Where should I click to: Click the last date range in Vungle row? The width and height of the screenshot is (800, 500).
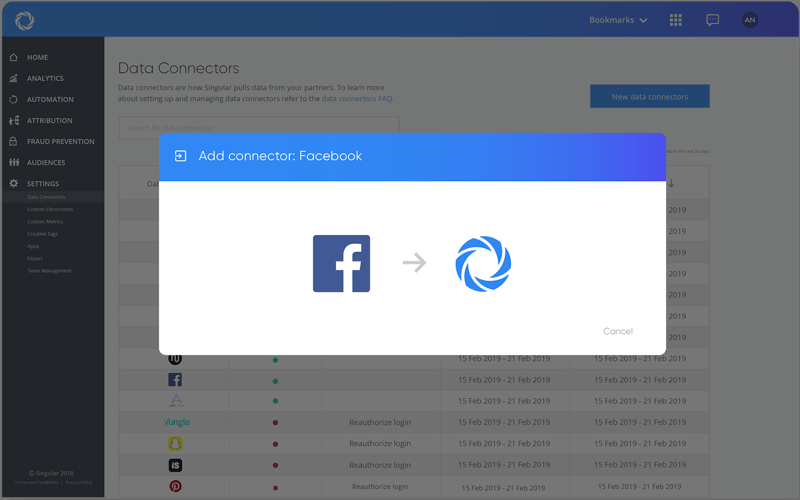640,422
